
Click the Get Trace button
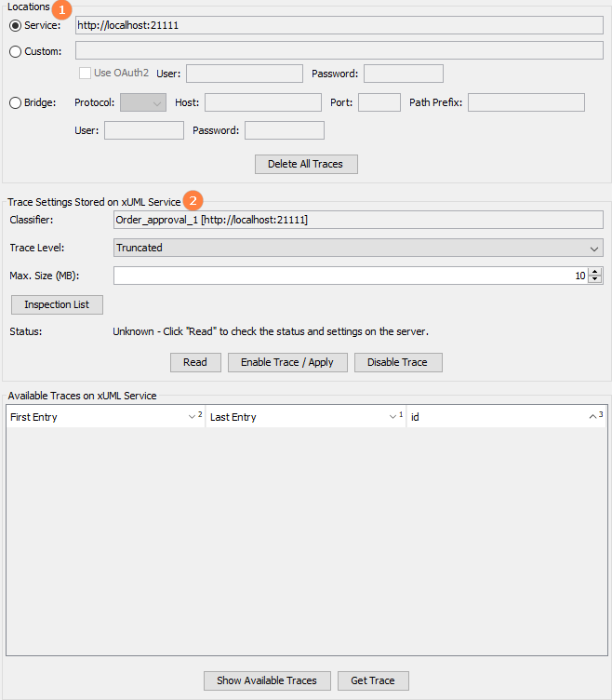click(x=373, y=680)
